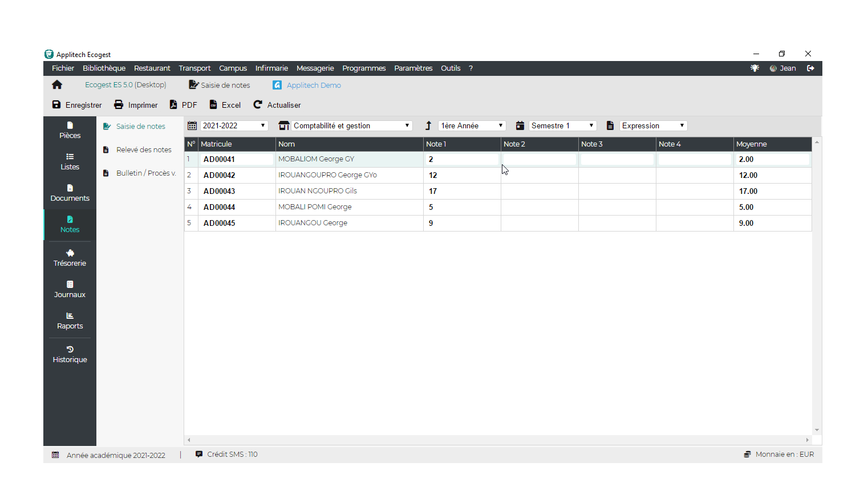
Task: Select Saisie de notes in submenu
Action: [135, 127]
